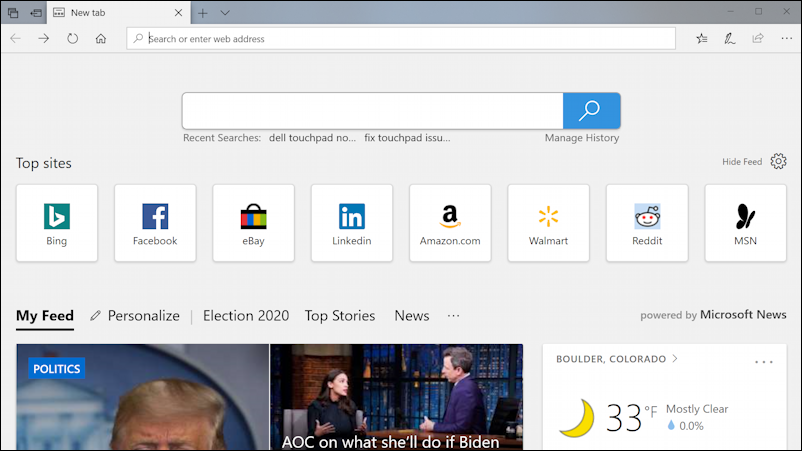Open weather card ellipsis options
Image resolution: width=802 pixels, height=451 pixels.
click(764, 362)
